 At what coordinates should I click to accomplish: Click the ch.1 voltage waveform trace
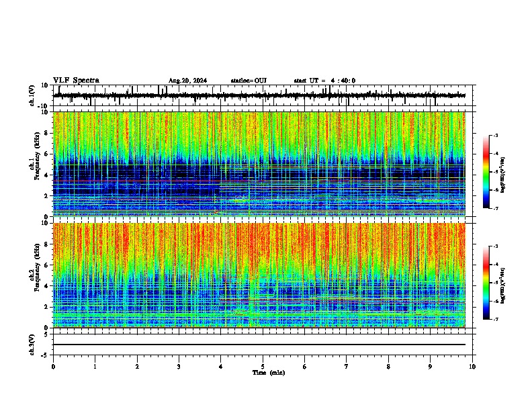coord(259,95)
